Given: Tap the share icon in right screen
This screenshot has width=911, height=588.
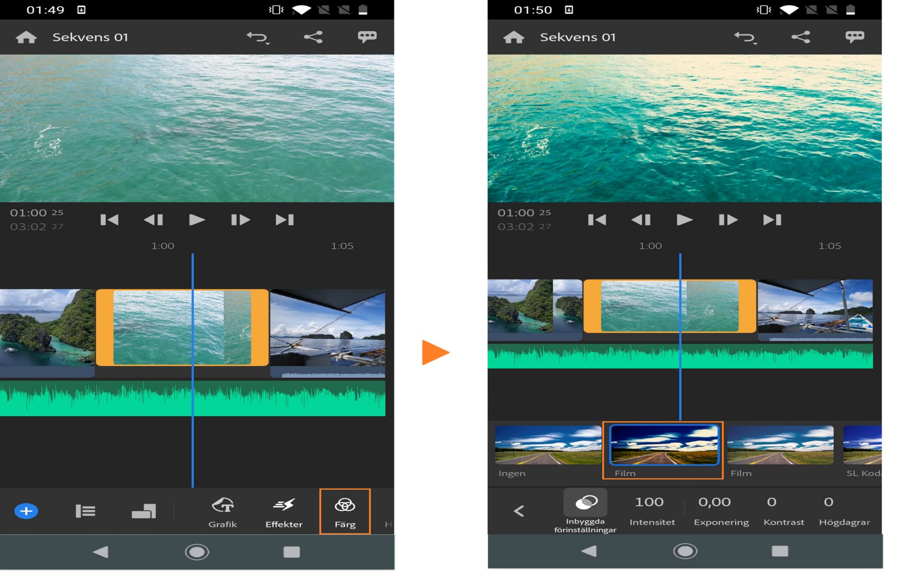Looking at the screenshot, I should pyautogui.click(x=800, y=37).
